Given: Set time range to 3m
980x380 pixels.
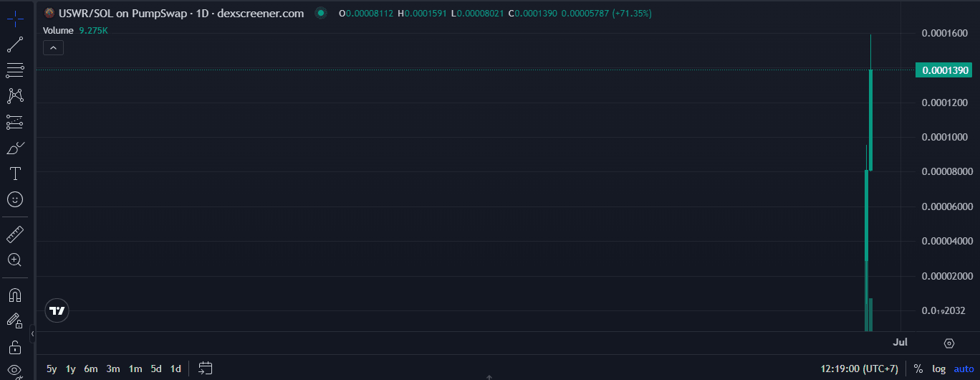Looking at the screenshot, I should pyautogui.click(x=113, y=369).
